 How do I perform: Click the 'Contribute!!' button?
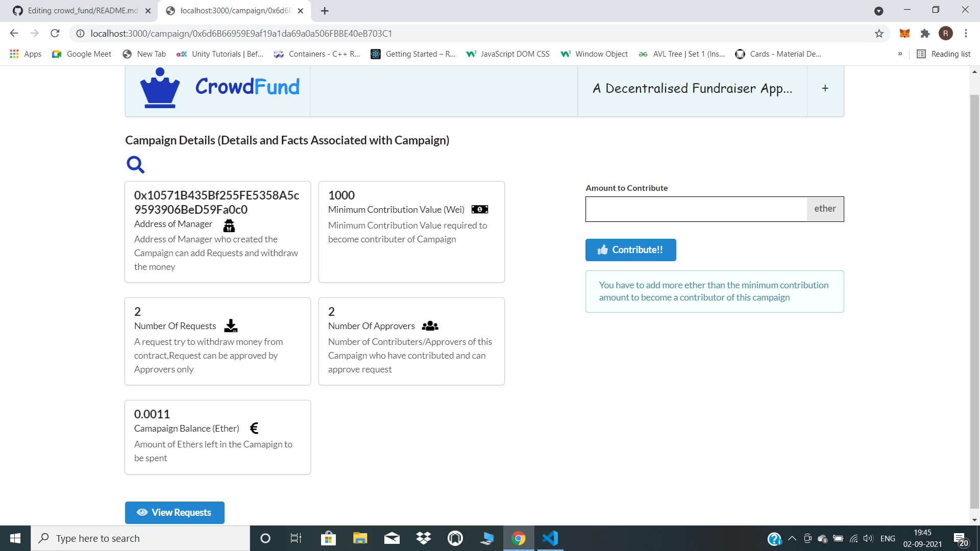tap(630, 249)
